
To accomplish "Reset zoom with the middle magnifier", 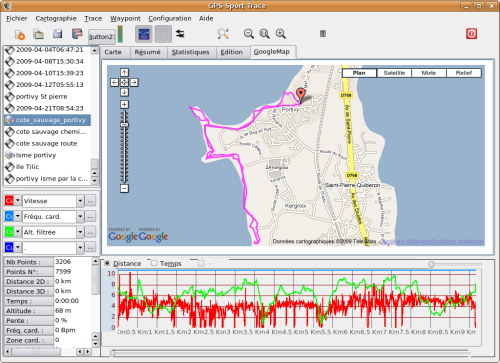I will (x=264, y=34).
